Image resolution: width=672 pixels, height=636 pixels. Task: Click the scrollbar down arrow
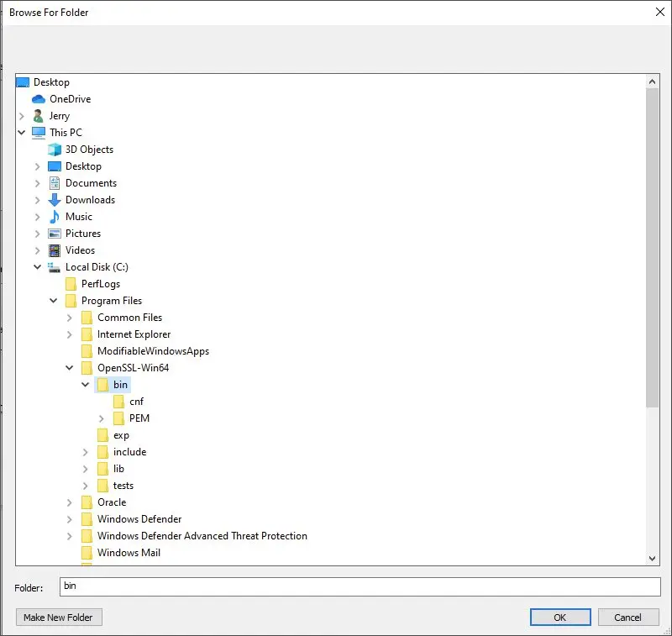point(653,559)
